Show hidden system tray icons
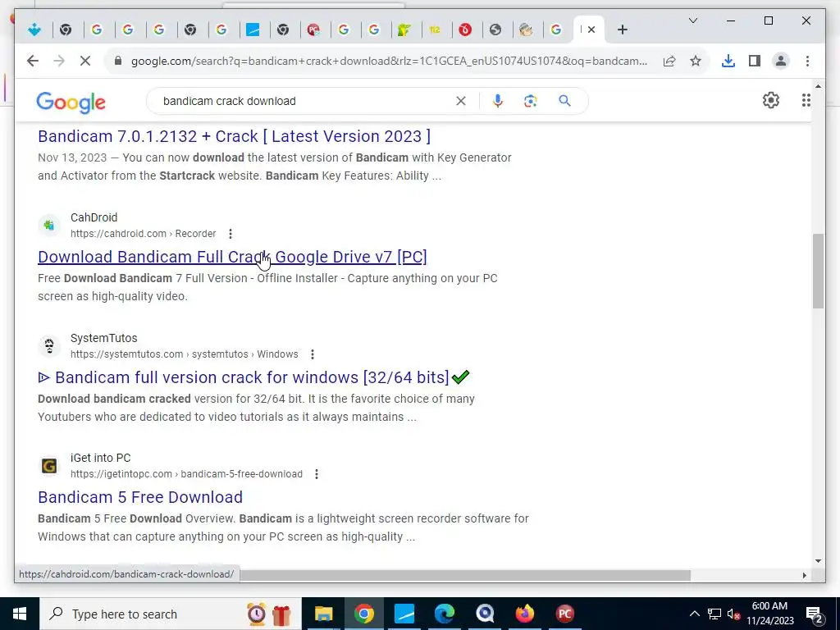The image size is (840, 630). pos(694,614)
